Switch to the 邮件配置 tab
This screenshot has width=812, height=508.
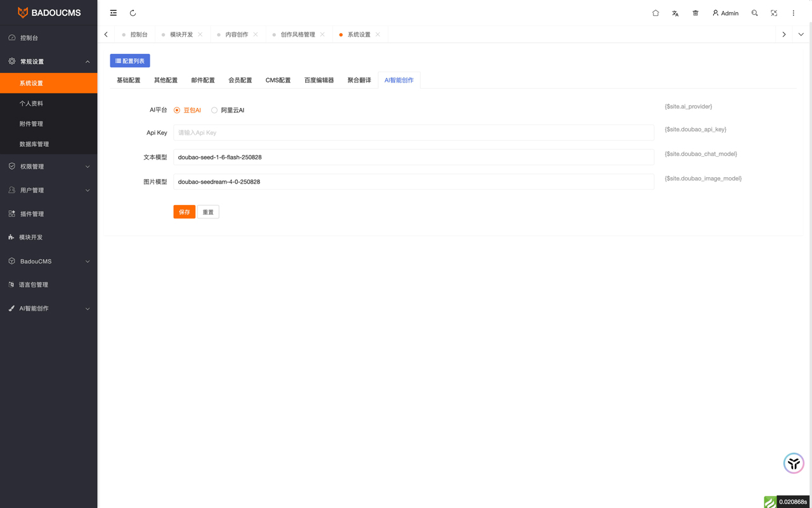[203, 80]
